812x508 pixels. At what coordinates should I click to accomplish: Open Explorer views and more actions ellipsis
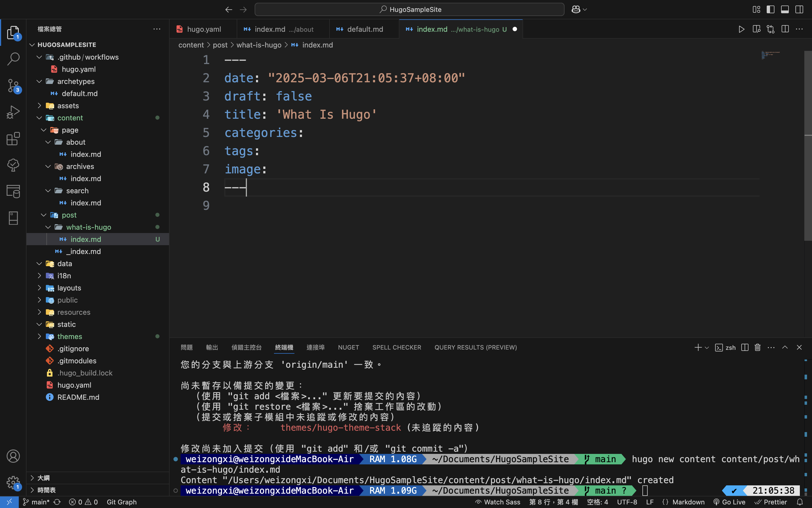[157, 29]
